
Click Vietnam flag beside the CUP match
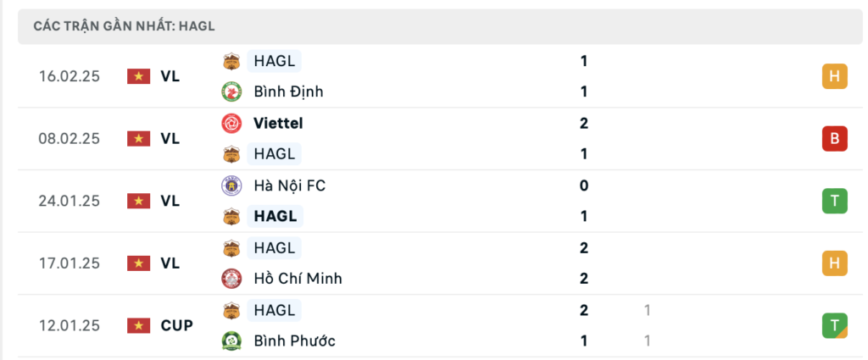click(137, 325)
